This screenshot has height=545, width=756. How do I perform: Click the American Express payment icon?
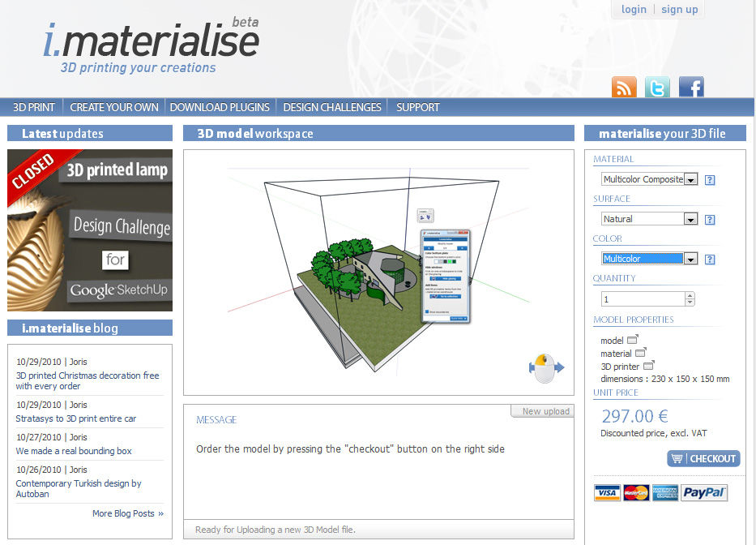[665, 493]
